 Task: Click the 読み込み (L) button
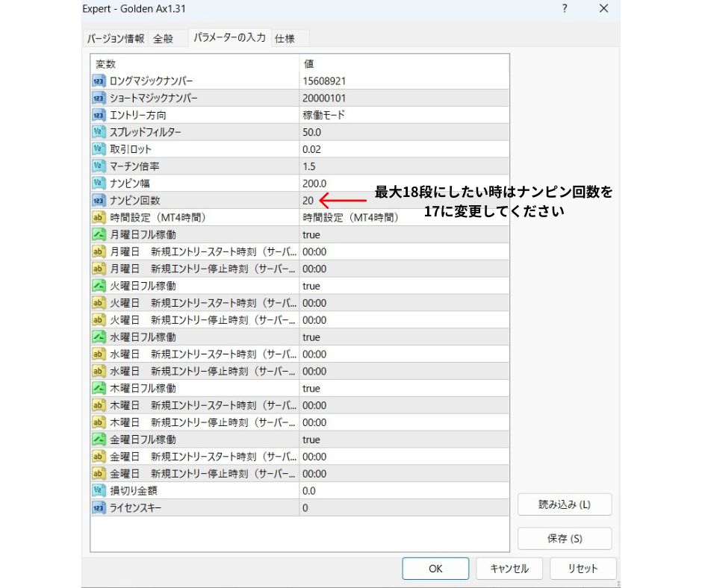(x=564, y=504)
